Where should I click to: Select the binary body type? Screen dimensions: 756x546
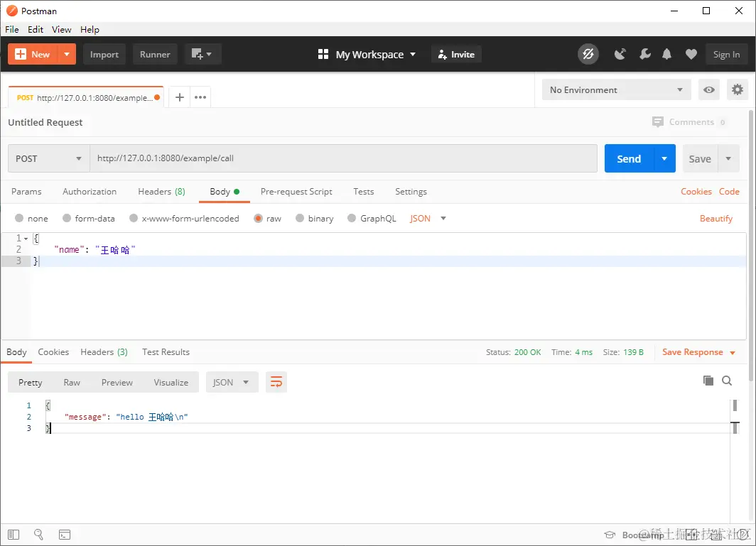pos(314,218)
